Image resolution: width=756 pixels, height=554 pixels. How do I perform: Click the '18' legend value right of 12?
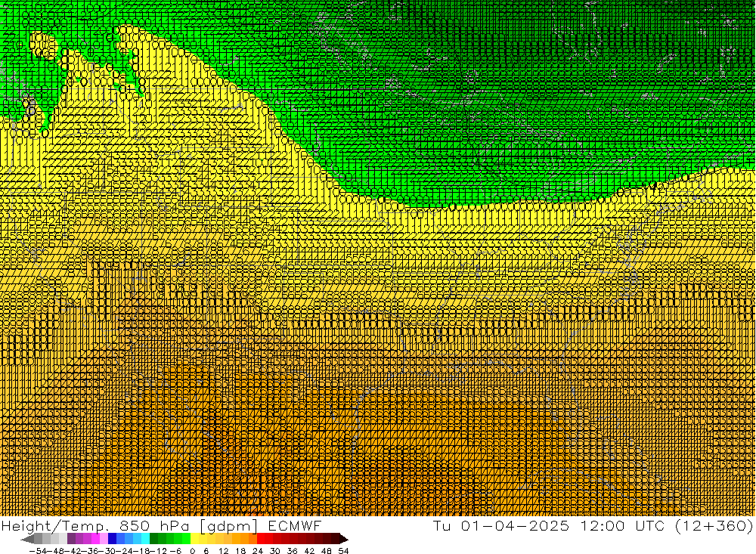pyautogui.click(x=240, y=551)
